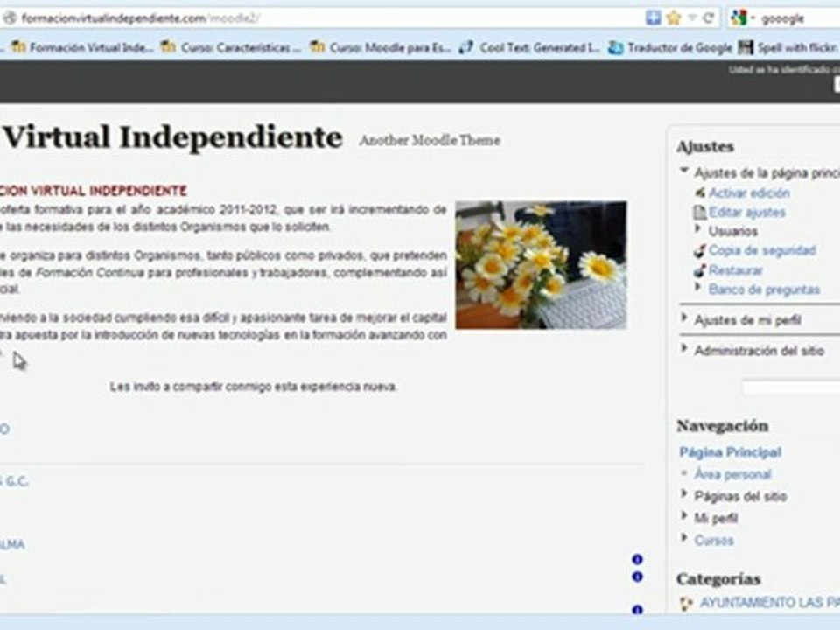Go to 'Área personal' in navigation
Screen dimensions: 840x630
(732, 474)
